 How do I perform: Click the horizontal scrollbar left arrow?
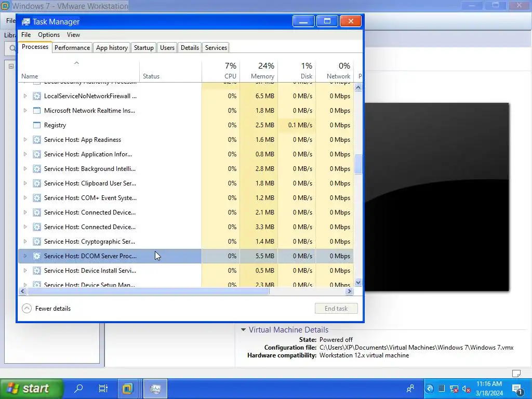point(22,291)
